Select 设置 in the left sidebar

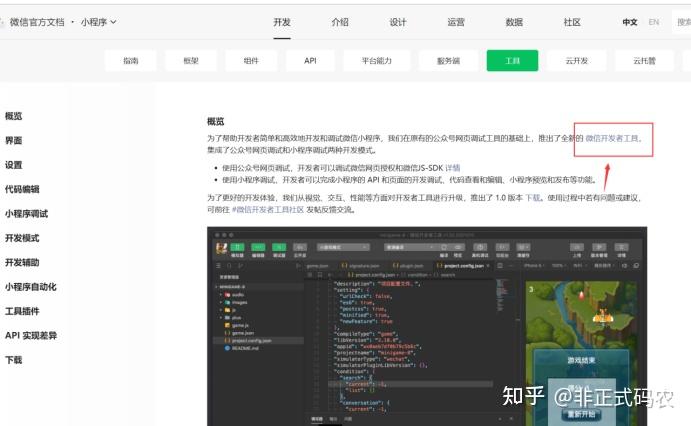[x=14, y=165]
